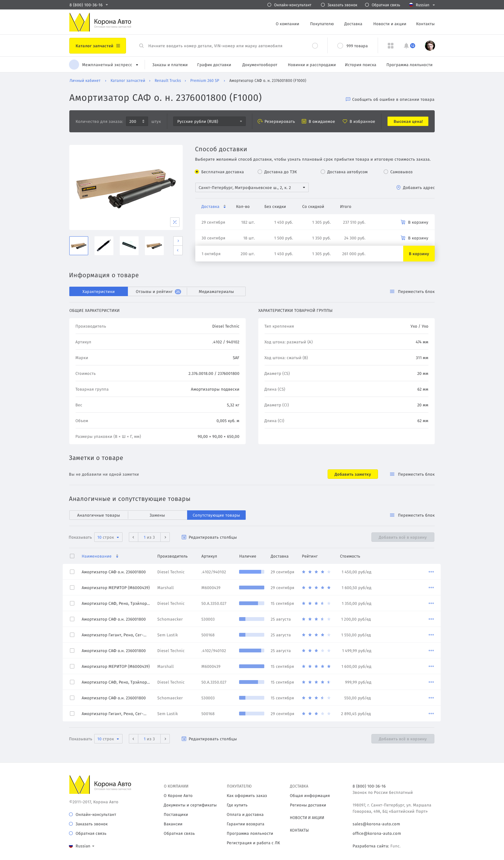Click report error message icon
The image size is (504, 860).
(x=348, y=99)
